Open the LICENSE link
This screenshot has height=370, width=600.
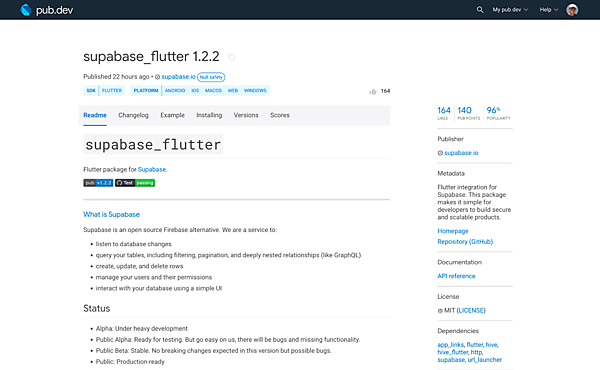[x=471, y=310]
